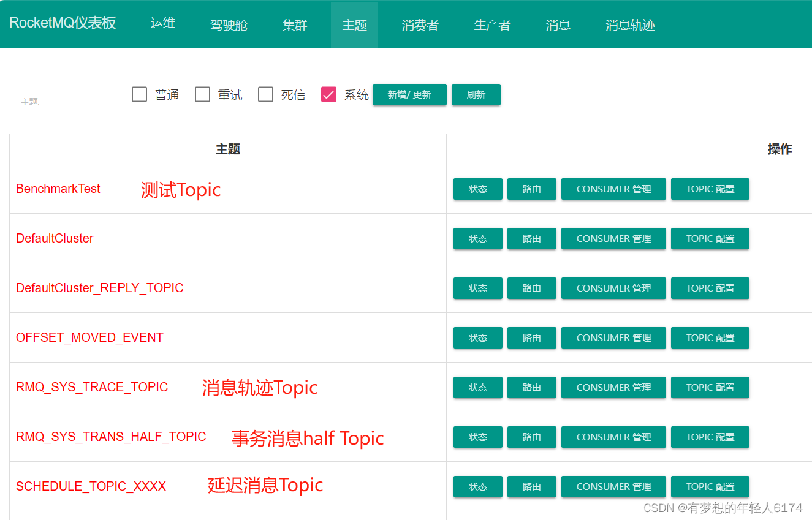View 状态 for DefaultCluster
The height and width of the screenshot is (520, 812).
pos(478,239)
